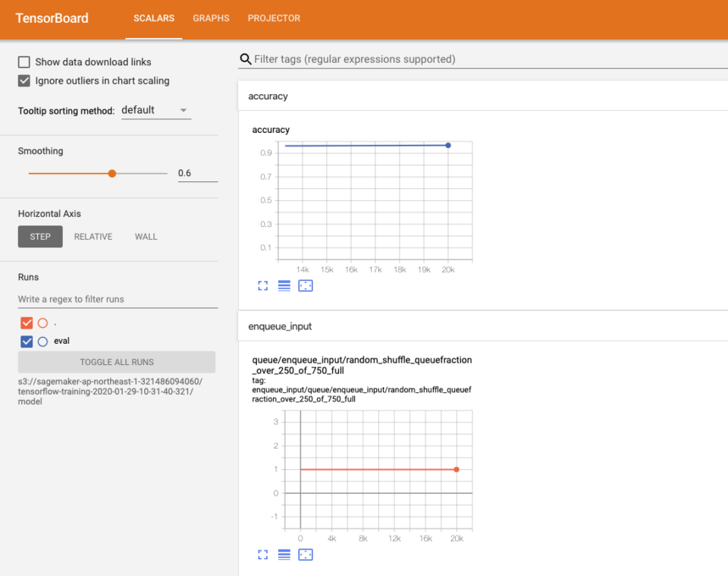Open the accuracy chart in fullscreen view
The width and height of the screenshot is (728, 576).
point(262,285)
